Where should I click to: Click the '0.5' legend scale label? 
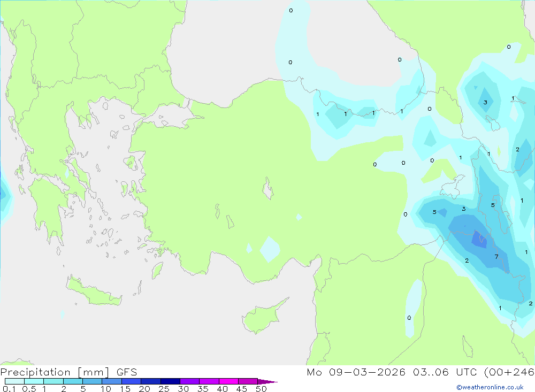pyautogui.click(x=29, y=389)
